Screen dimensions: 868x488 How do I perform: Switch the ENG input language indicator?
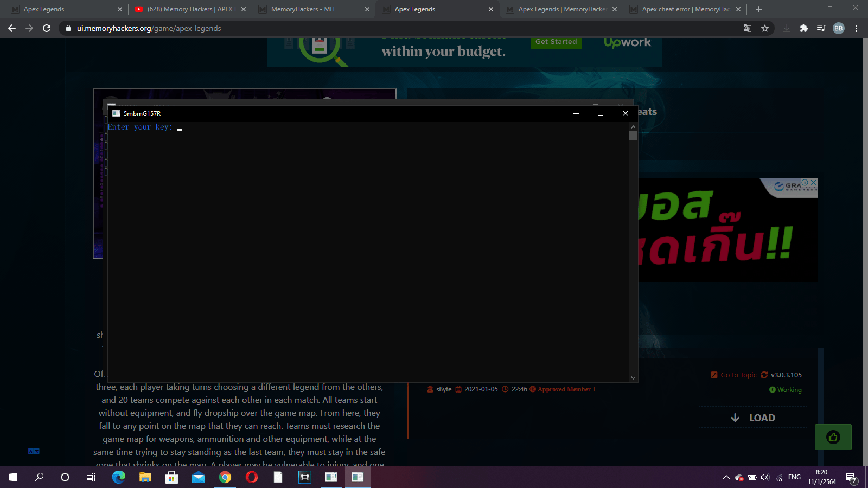pos(794,477)
